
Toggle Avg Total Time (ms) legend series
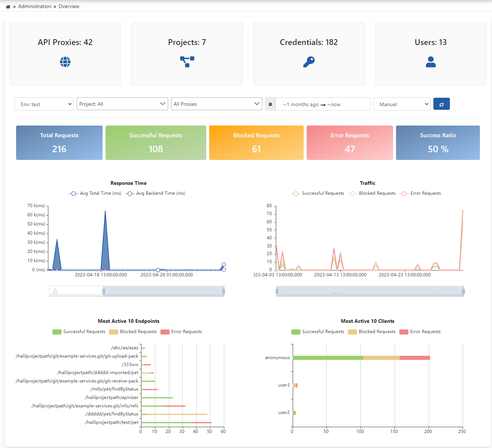pos(95,193)
